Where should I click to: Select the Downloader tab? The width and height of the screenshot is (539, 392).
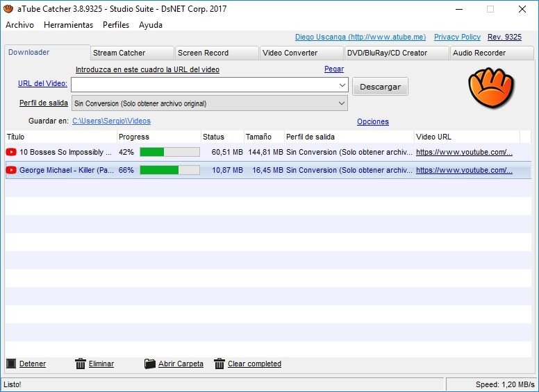coord(47,52)
